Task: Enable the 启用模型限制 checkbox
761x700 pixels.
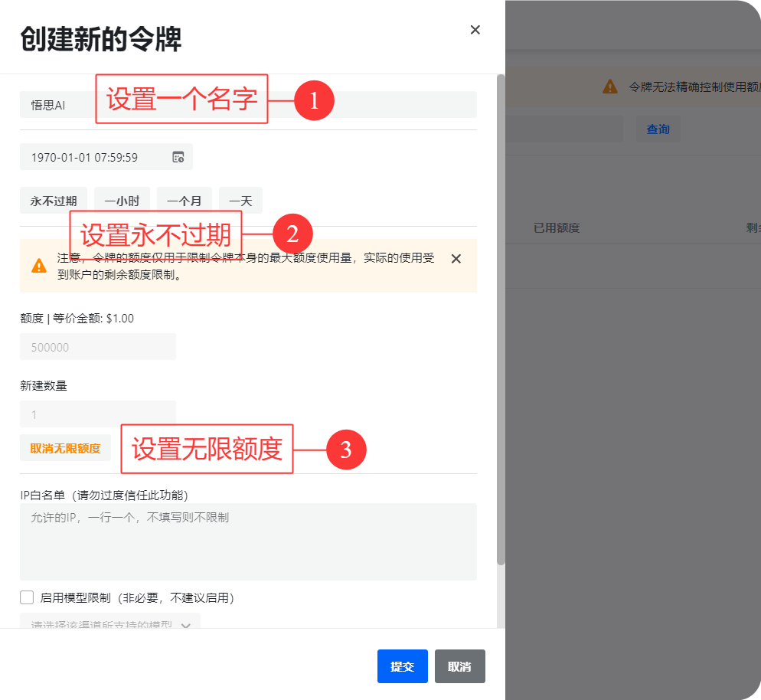Action: point(27,597)
